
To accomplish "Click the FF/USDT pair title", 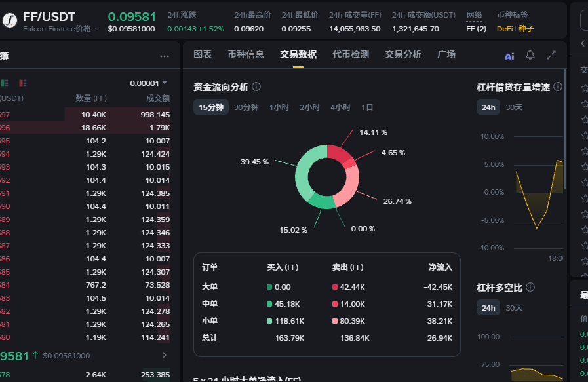I will pos(49,17).
